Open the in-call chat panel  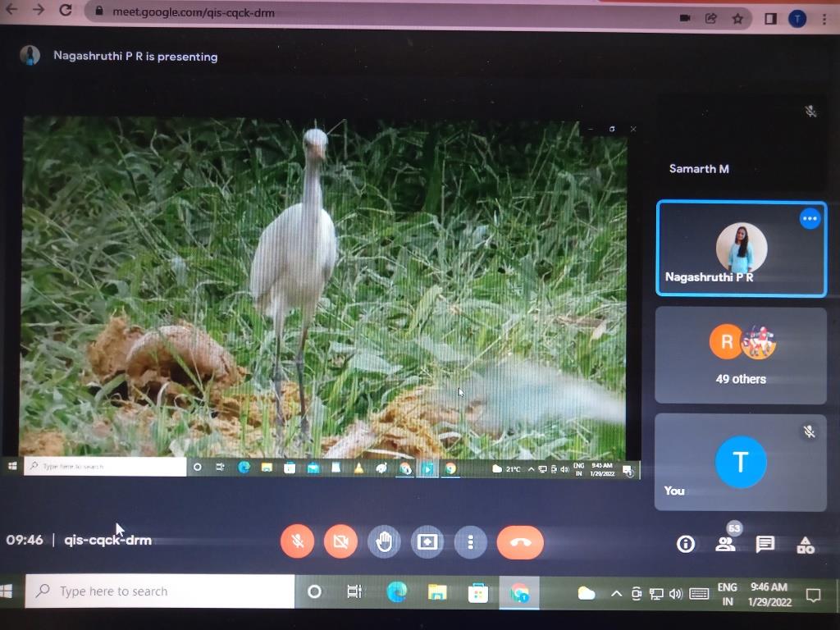click(765, 545)
